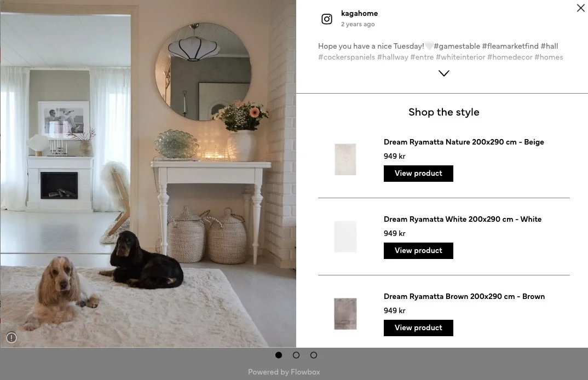Image resolution: width=588 pixels, height=380 pixels.
Task: View product for Dream Ryamatta Brown
Action: pyautogui.click(x=418, y=328)
